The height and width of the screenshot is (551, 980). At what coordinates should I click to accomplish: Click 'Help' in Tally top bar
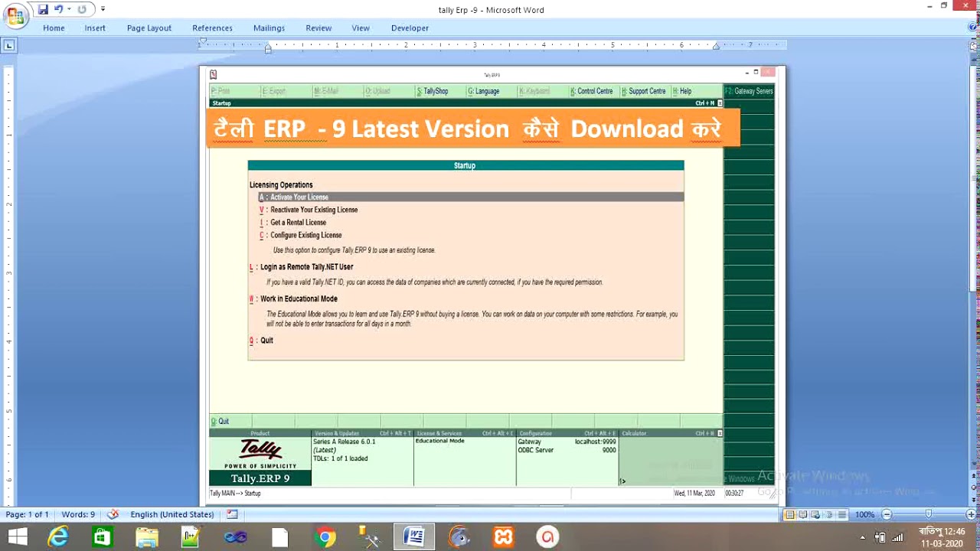[685, 91]
